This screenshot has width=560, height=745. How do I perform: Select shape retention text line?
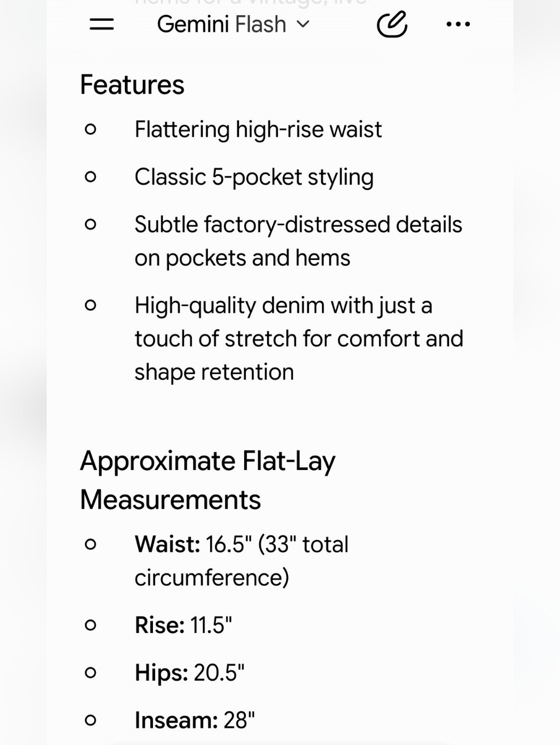tap(214, 372)
